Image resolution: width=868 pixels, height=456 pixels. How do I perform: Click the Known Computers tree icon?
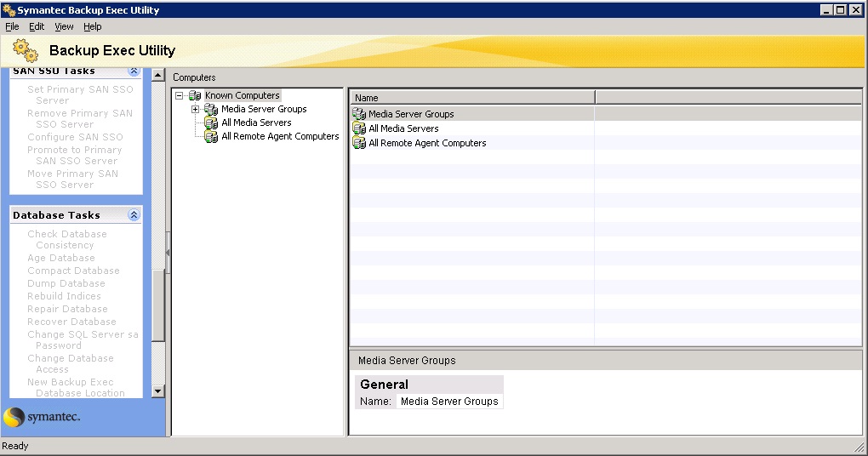click(x=195, y=96)
